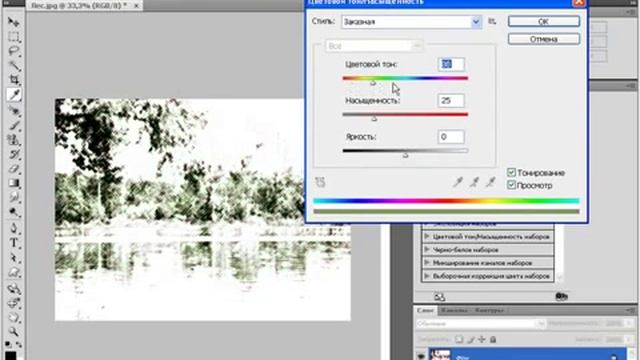Select the Gradient tool

click(x=13, y=183)
